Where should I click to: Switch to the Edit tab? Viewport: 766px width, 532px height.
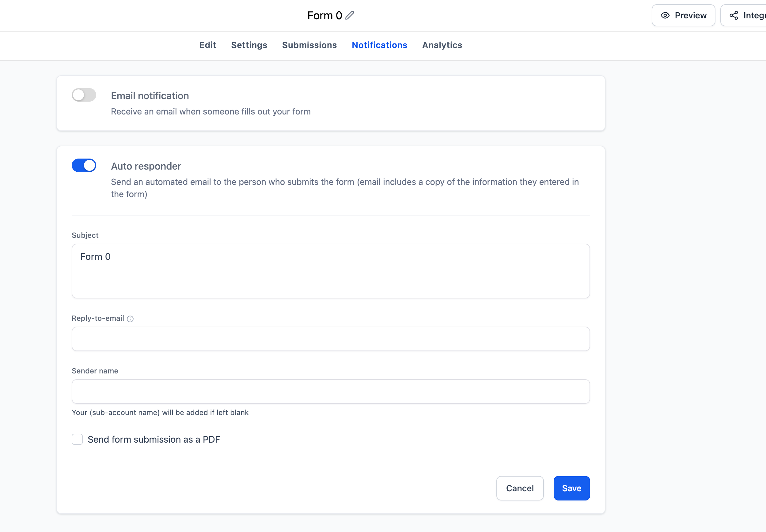[207, 45]
